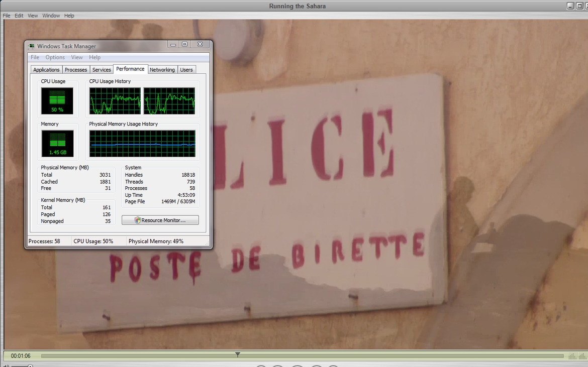Click the Free memory value 31

108,188
